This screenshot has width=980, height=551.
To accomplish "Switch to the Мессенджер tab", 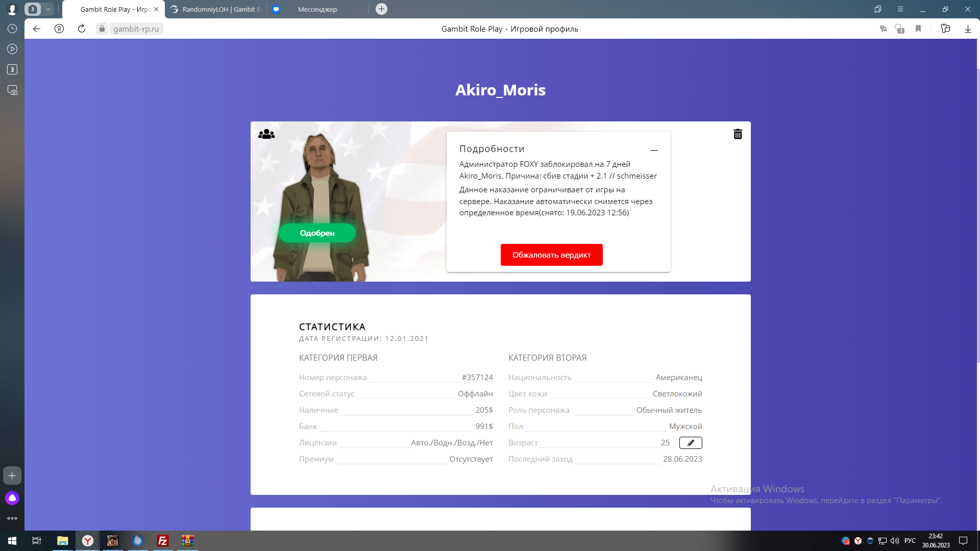I will click(x=316, y=9).
